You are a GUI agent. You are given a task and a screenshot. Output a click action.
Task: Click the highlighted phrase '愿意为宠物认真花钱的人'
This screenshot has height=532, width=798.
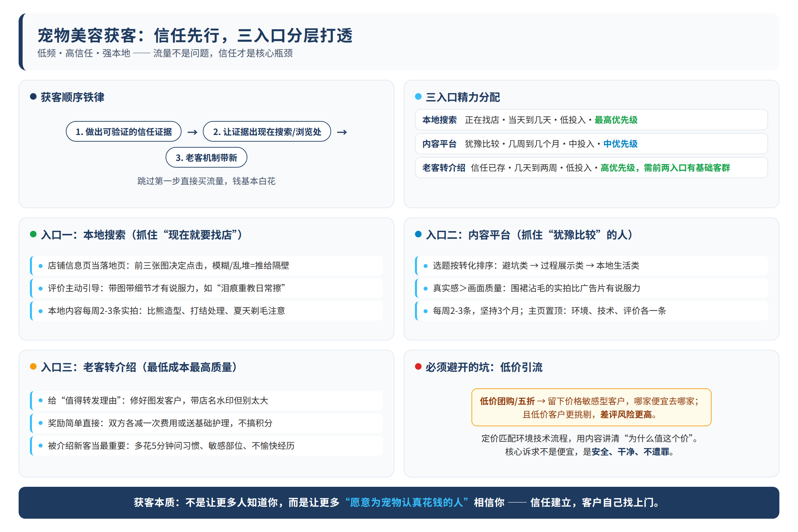[406, 503]
